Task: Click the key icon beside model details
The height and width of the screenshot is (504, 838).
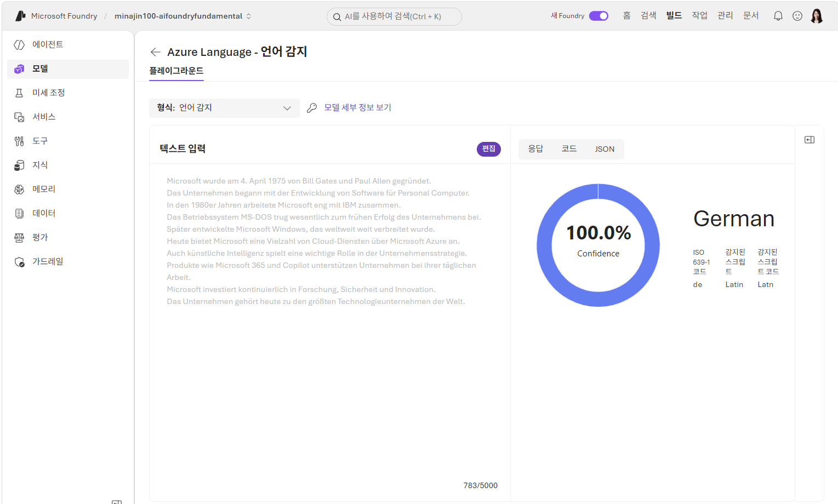Action: pos(312,108)
